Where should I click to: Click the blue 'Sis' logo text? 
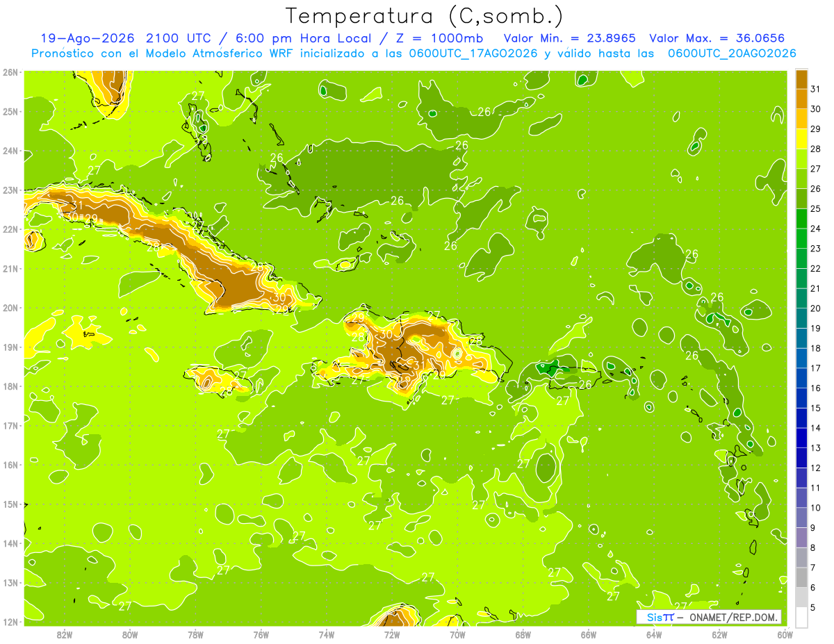click(653, 617)
